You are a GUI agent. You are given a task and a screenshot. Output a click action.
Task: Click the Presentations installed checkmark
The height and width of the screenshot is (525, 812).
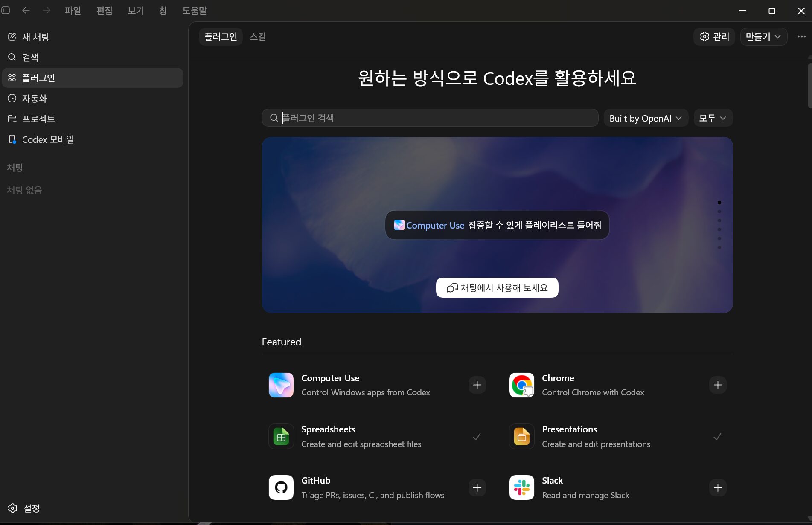(718, 436)
